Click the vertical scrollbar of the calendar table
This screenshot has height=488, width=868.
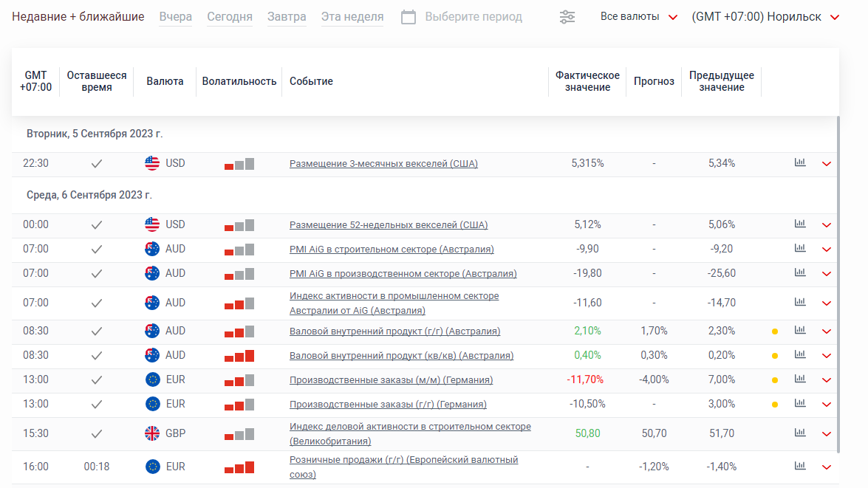(838, 284)
